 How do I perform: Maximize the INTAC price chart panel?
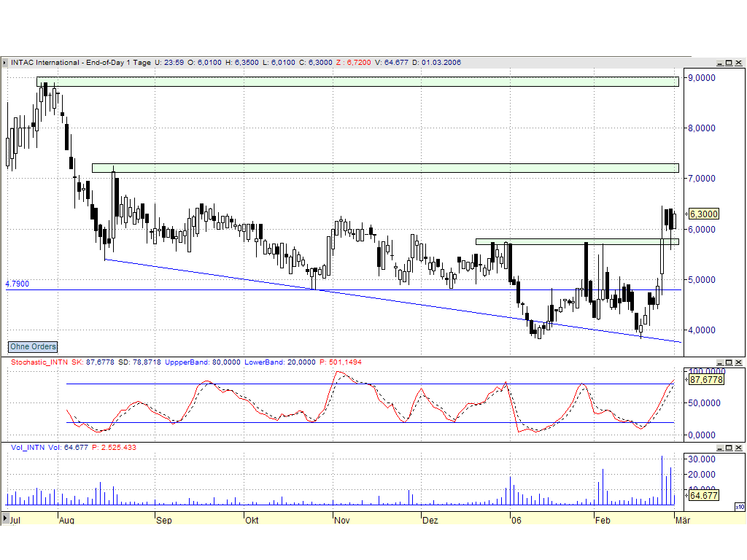[x=729, y=63]
